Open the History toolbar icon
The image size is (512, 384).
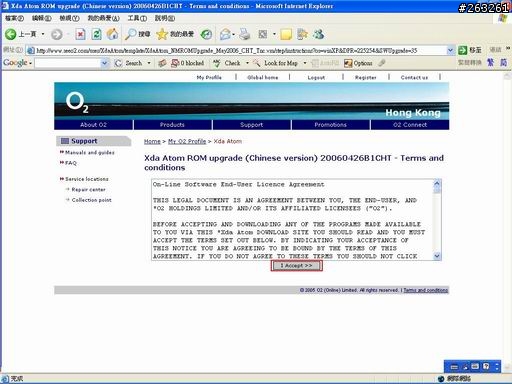click(206, 34)
